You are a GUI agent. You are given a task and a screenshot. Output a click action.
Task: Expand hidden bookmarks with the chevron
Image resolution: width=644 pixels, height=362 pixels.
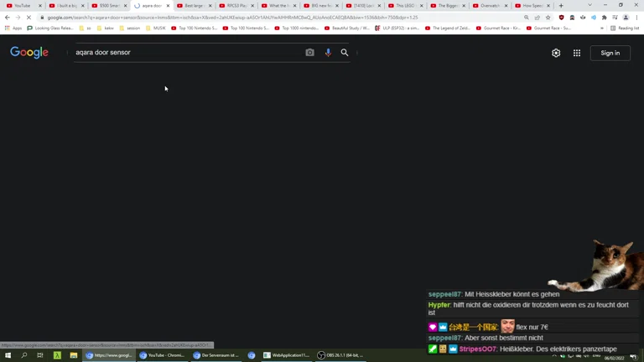(602, 28)
